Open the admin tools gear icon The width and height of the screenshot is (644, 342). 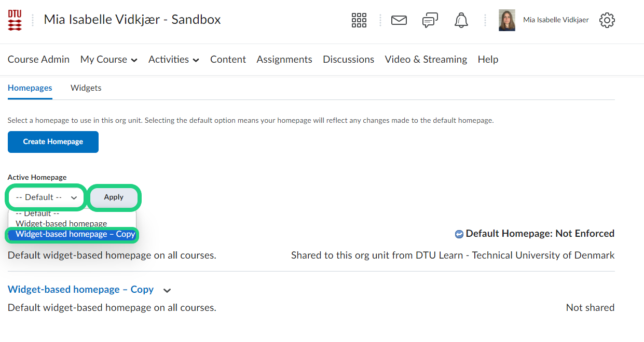607,20
